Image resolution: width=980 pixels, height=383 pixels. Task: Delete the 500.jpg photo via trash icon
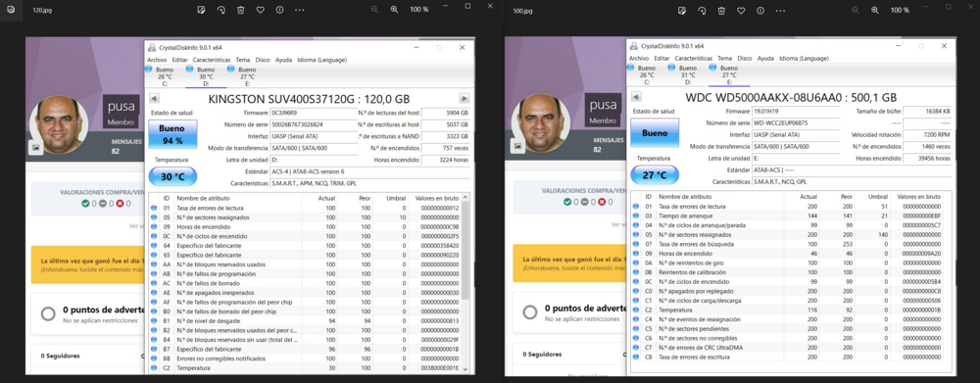[721, 10]
